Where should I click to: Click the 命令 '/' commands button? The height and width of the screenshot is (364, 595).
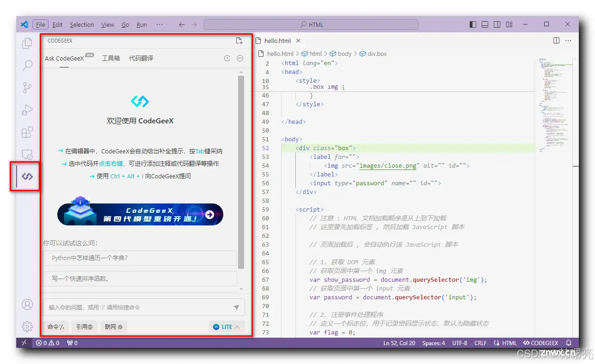56,327
